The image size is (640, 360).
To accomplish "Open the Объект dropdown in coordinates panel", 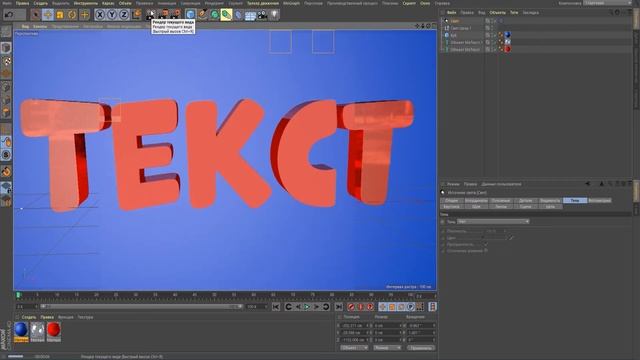I will click(x=354, y=348).
